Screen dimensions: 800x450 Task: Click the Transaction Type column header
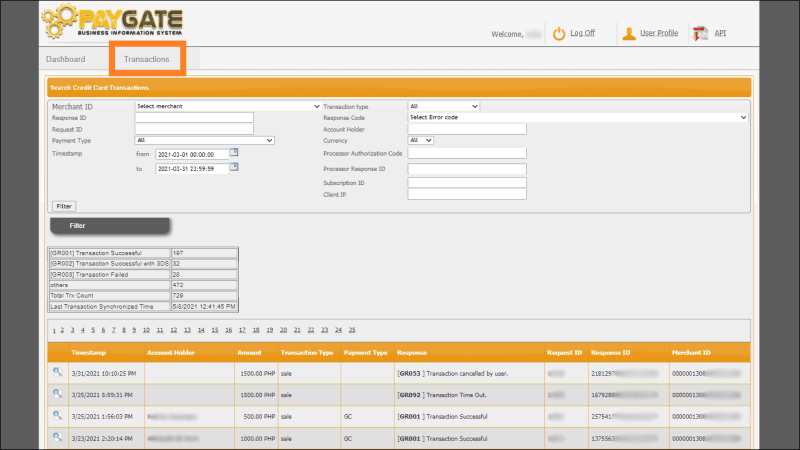pyautogui.click(x=307, y=353)
